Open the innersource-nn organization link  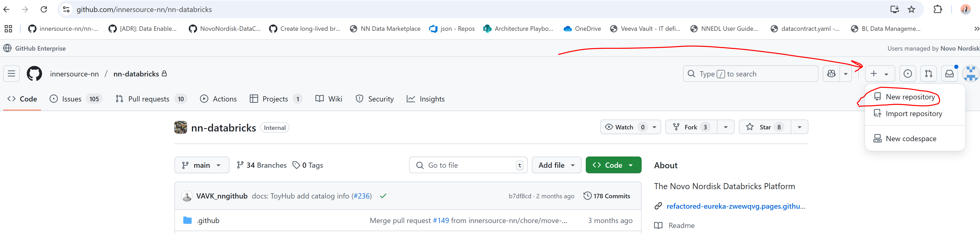pos(74,74)
